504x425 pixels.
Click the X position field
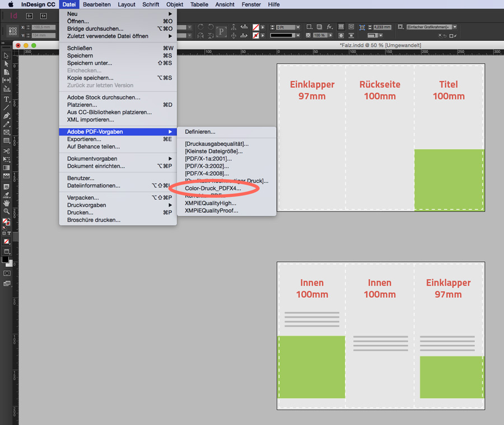pyautogui.click(x=44, y=27)
